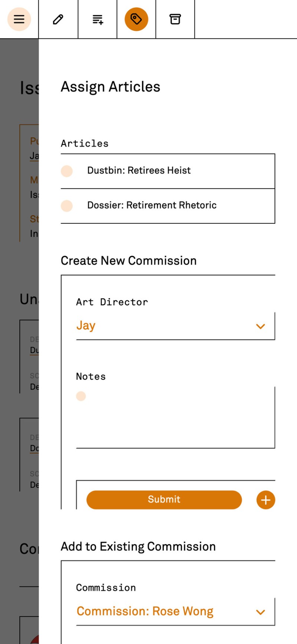Open the Art Director dropdown
Image resolution: width=297 pixels, height=644 pixels.
(174, 326)
